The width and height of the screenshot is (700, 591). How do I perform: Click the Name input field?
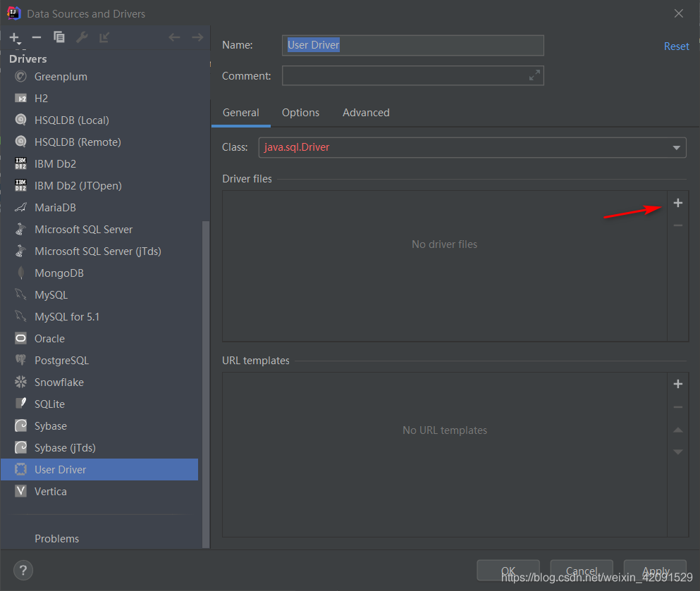coord(413,45)
